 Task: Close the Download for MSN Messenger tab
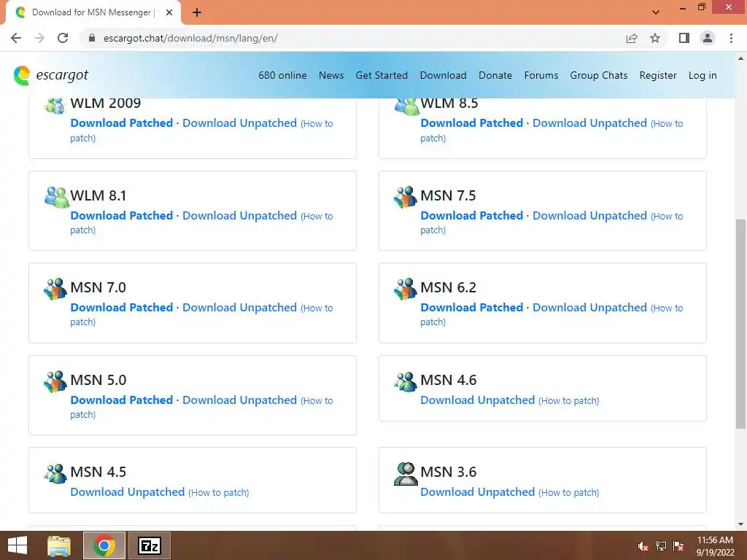[x=169, y=12]
